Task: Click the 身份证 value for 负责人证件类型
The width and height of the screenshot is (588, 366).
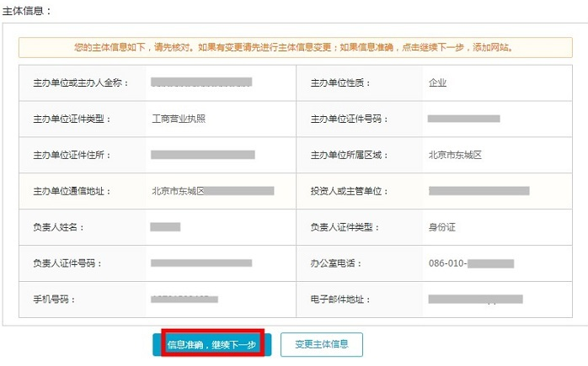Action: [x=442, y=227]
